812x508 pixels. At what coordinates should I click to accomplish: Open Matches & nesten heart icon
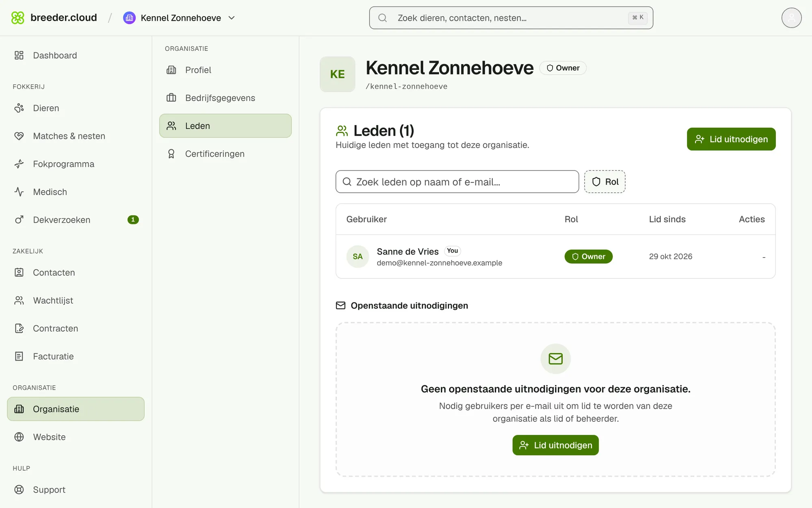[19, 136]
